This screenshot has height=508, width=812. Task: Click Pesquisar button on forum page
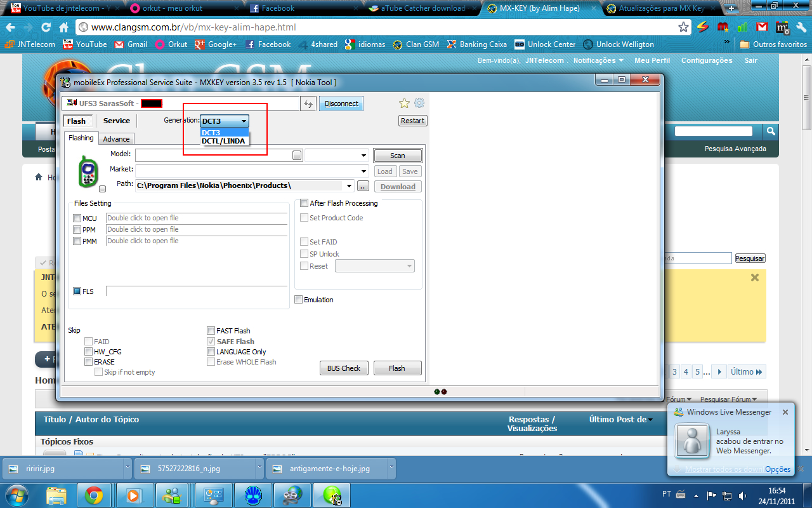click(x=750, y=258)
